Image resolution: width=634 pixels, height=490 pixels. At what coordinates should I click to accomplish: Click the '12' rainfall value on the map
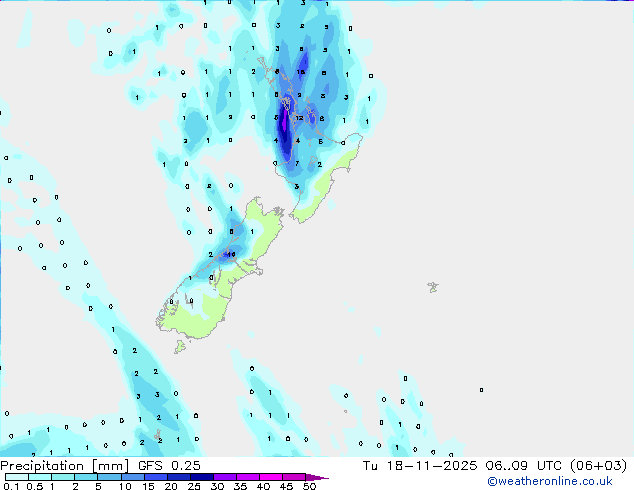coord(299,118)
